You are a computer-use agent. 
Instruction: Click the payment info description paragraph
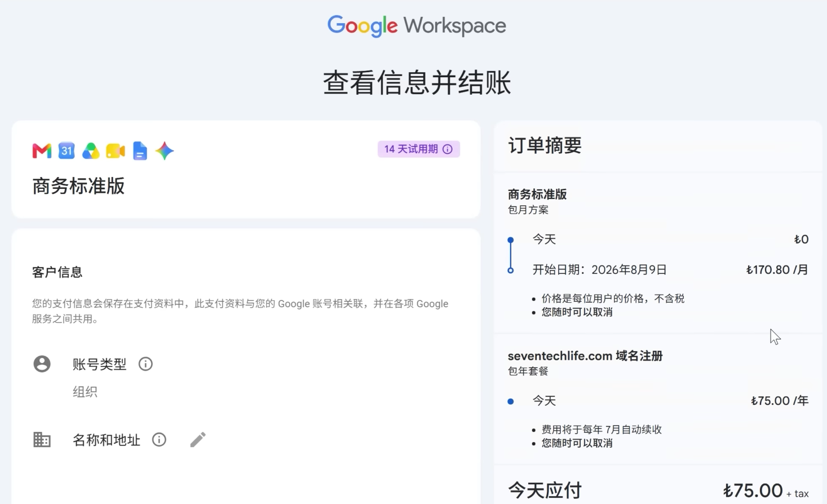240,311
